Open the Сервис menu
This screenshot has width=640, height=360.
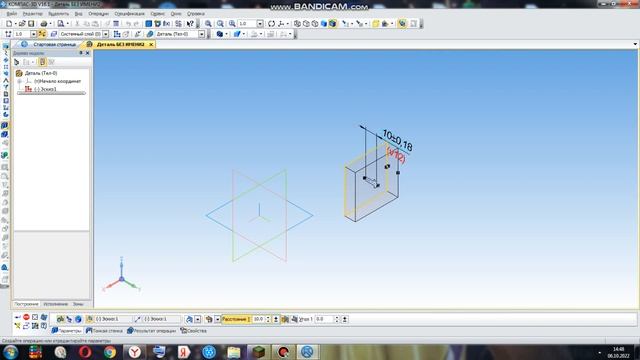[158, 13]
